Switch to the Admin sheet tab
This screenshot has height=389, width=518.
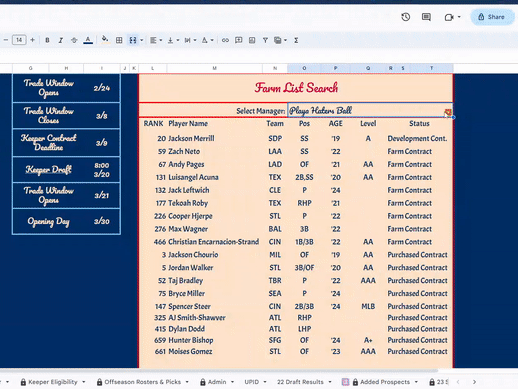point(217,382)
